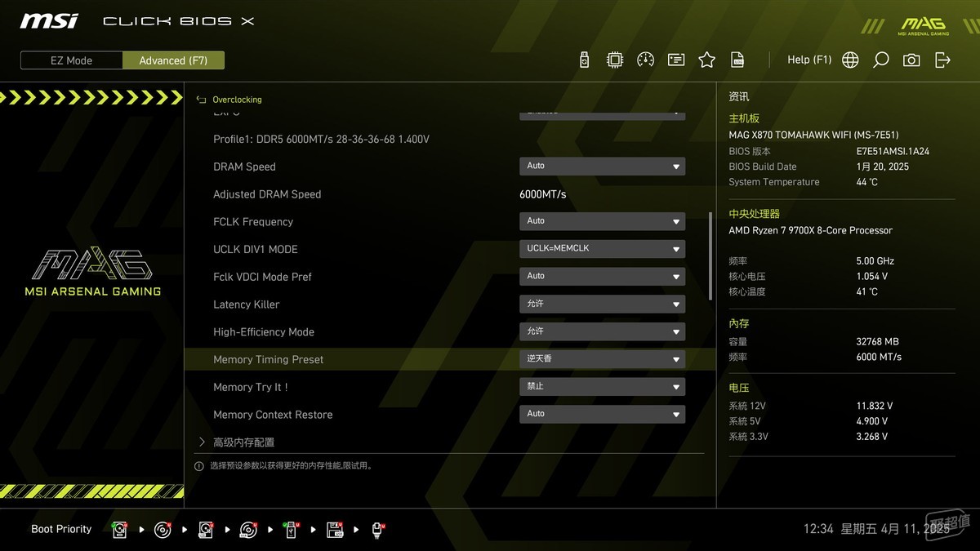Image resolution: width=980 pixels, height=551 pixels.
Task: Open Help (F1)
Action: [809, 60]
